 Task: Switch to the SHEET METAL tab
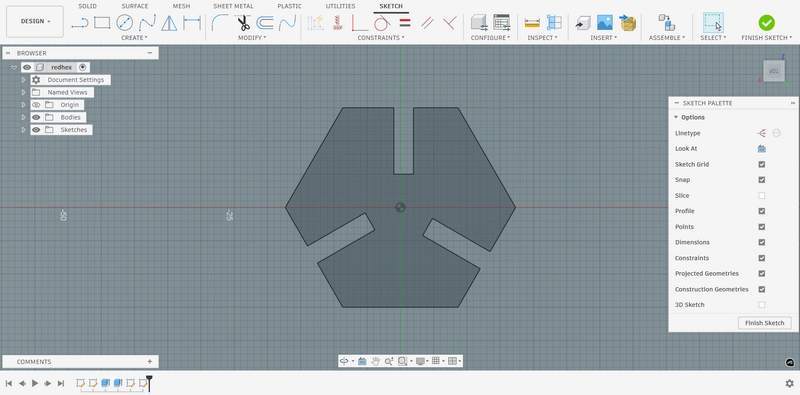coord(233,6)
